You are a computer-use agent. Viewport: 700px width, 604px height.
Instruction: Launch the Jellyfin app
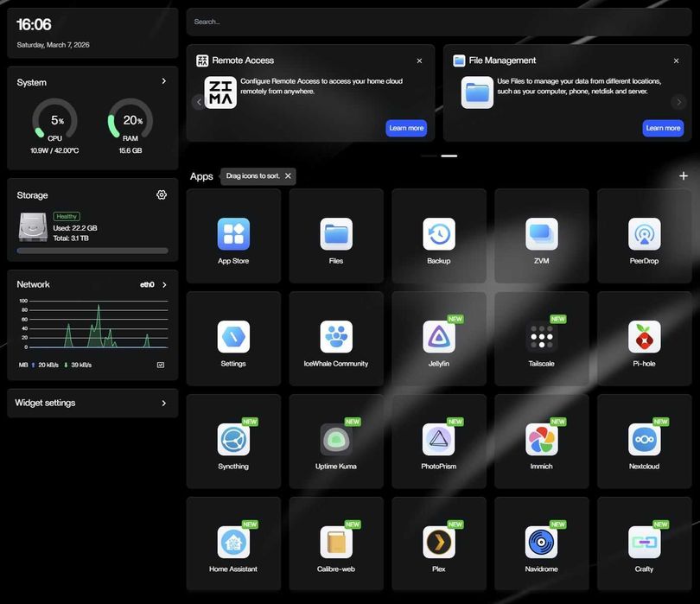point(439,338)
